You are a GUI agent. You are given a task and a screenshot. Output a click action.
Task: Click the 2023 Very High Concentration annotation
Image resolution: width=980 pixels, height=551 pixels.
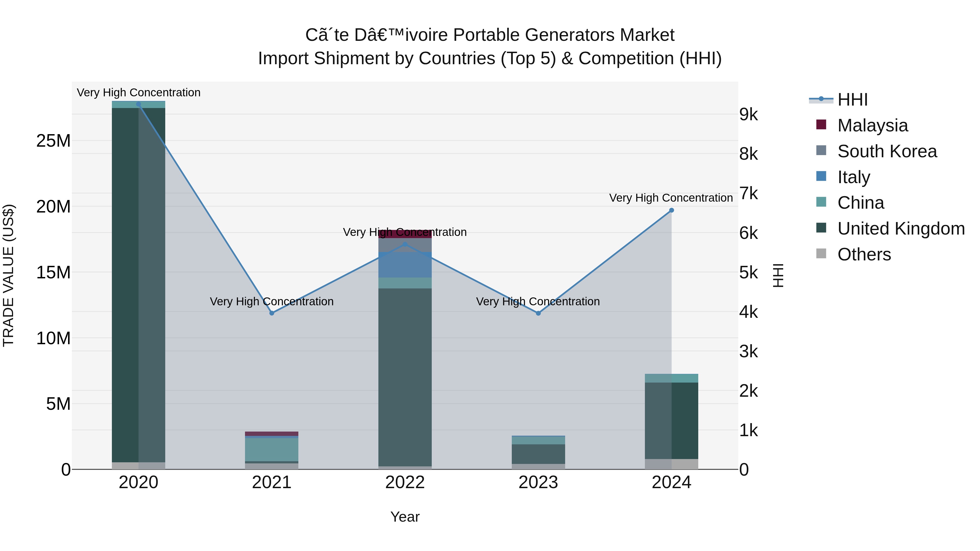538,301
